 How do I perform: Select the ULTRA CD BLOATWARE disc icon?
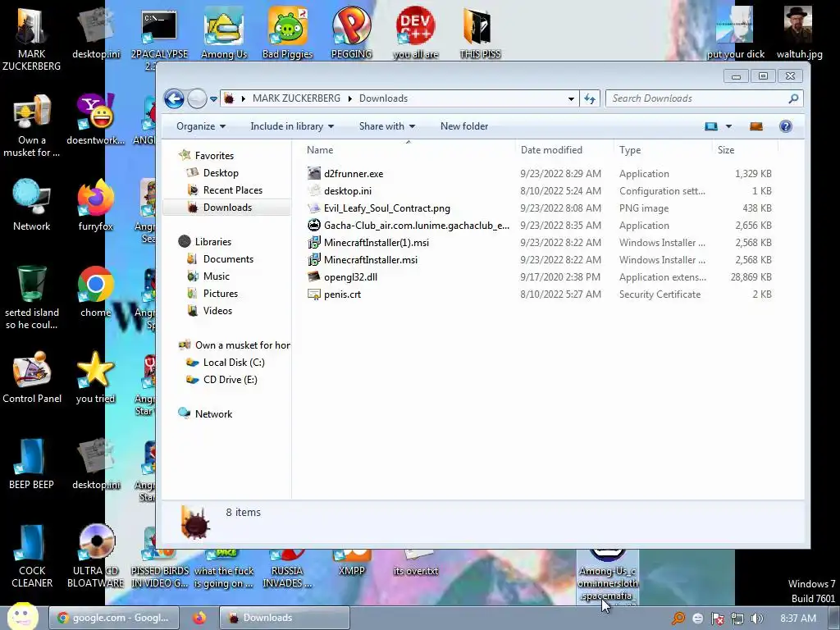click(x=96, y=556)
